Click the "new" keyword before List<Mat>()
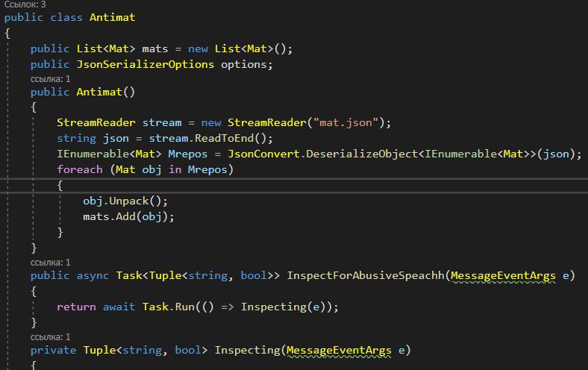588x370 pixels. [198, 48]
